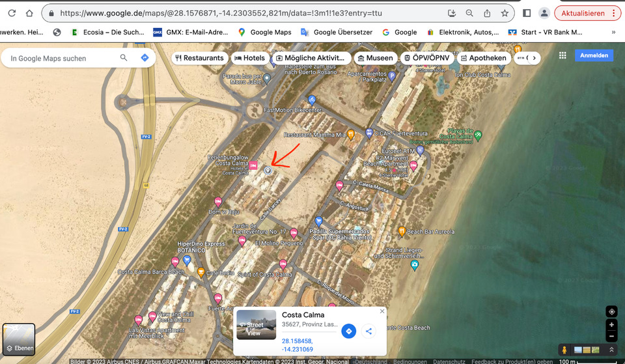Screen dimensions: 625x364
Task: Click the Anmelden sign-in button
Action: (594, 55)
